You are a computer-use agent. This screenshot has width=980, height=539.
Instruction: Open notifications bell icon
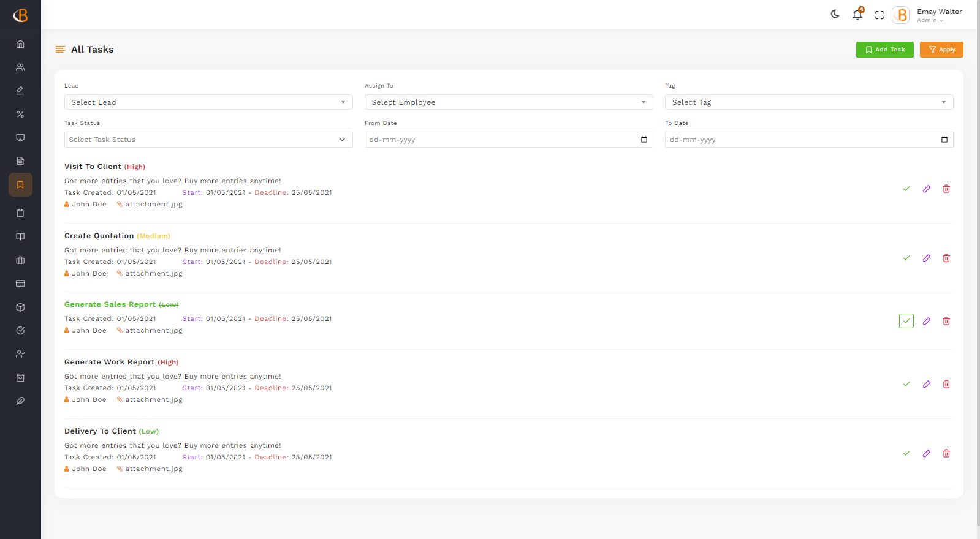[857, 14]
